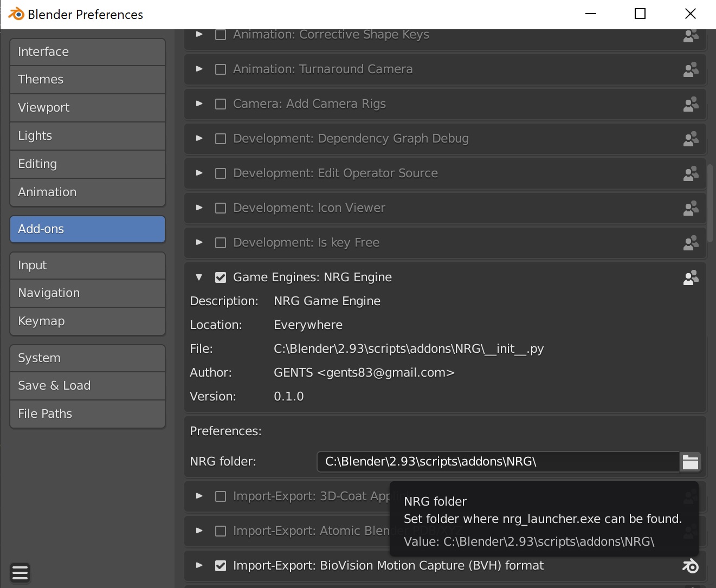
Task: Expand Dependency Graph Debug add-on details
Action: (x=199, y=138)
